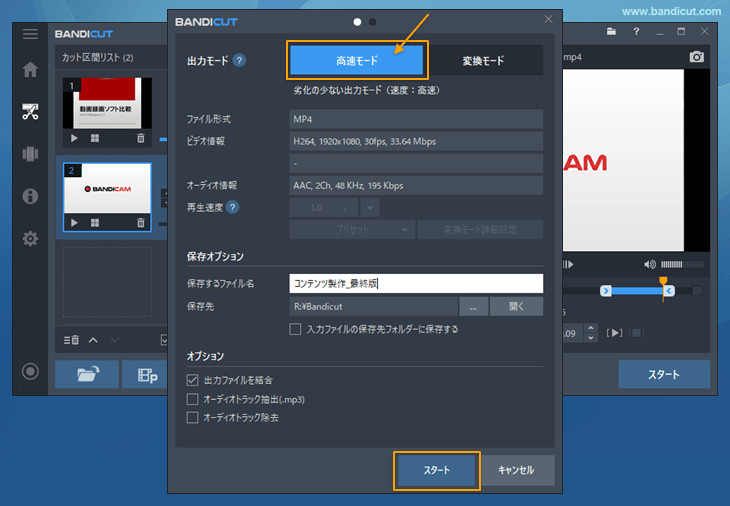Click スタート button in dialog
Viewport: 730px width, 506px height.
(x=437, y=470)
